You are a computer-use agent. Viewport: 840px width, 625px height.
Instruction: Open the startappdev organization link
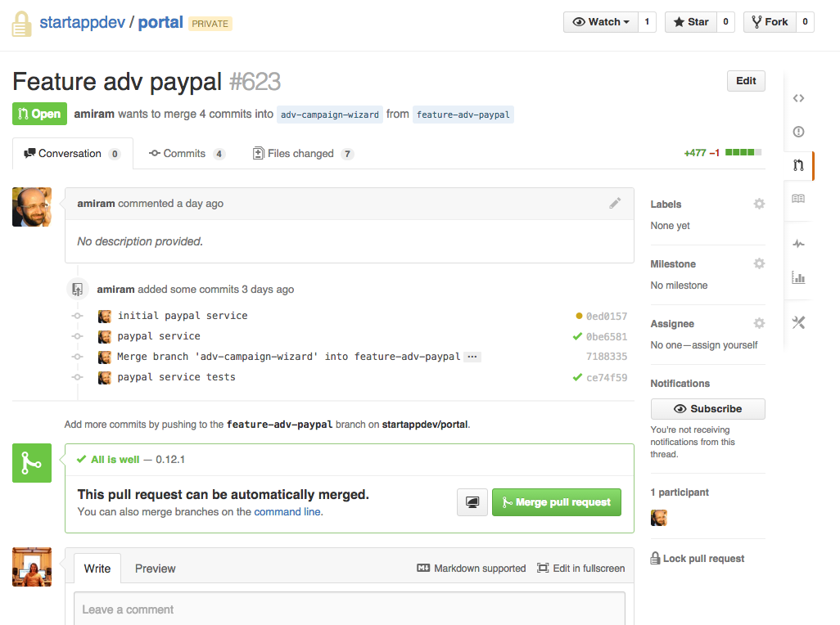83,22
